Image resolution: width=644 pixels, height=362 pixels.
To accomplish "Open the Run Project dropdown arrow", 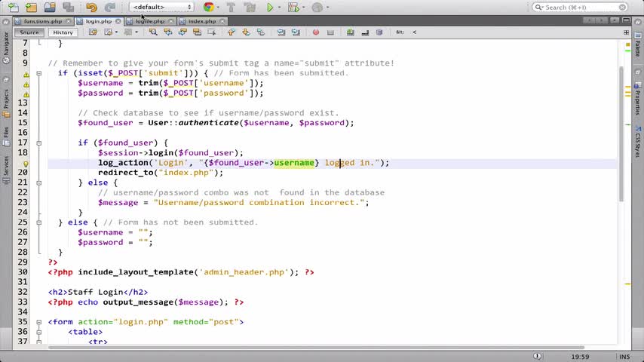I will [x=279, y=8].
